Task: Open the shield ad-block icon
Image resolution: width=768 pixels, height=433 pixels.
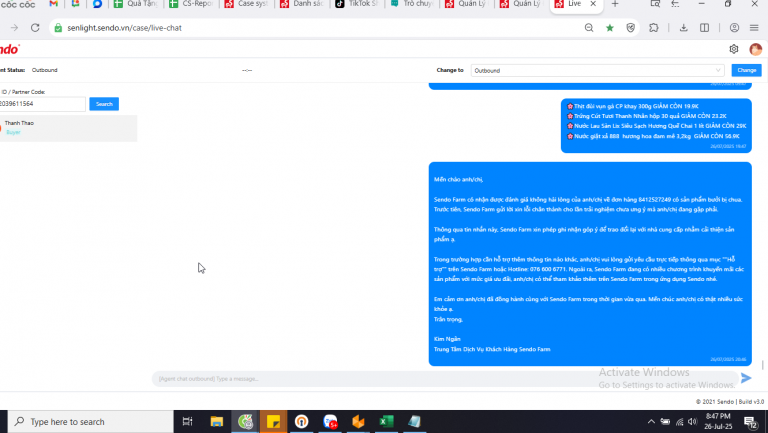Action: [x=631, y=28]
